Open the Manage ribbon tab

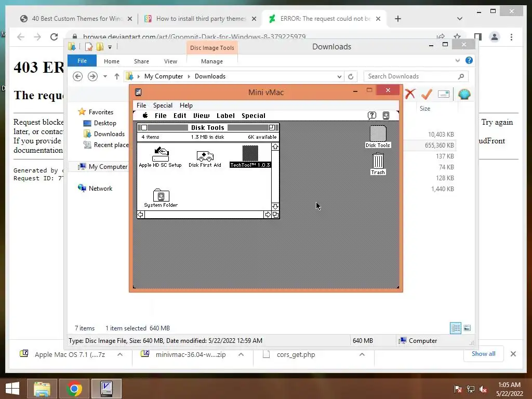coord(212,61)
